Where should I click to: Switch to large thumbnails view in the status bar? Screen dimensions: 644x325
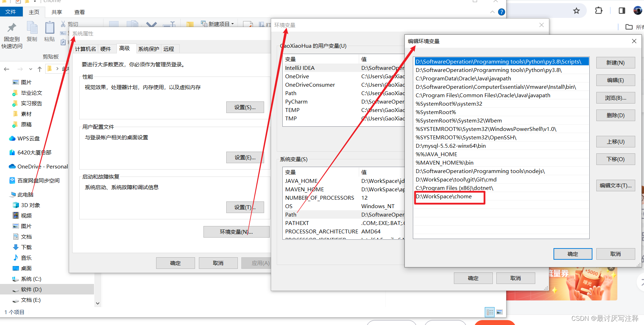click(x=499, y=312)
